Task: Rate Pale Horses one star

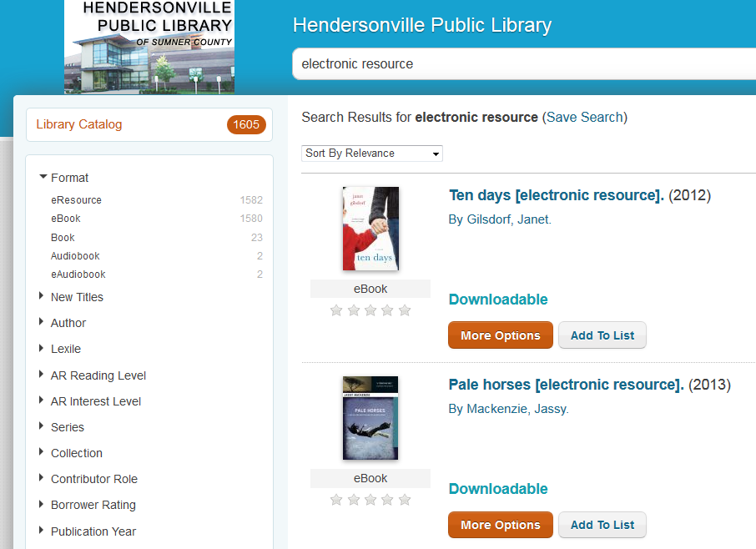Action: click(x=336, y=500)
